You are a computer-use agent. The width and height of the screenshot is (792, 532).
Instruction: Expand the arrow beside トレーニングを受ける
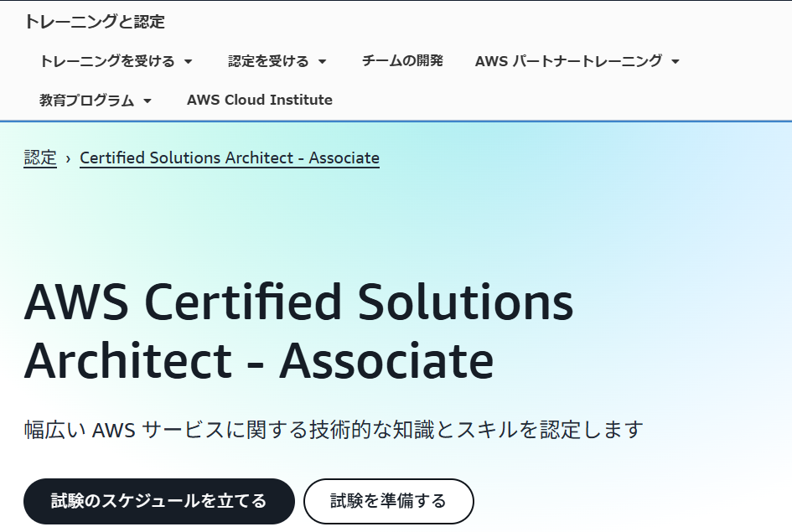189,62
